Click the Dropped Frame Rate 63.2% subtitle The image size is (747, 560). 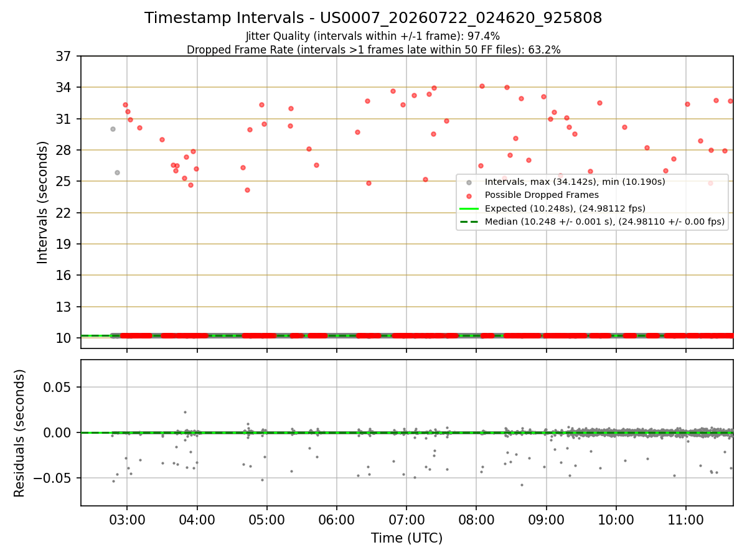coord(374,50)
